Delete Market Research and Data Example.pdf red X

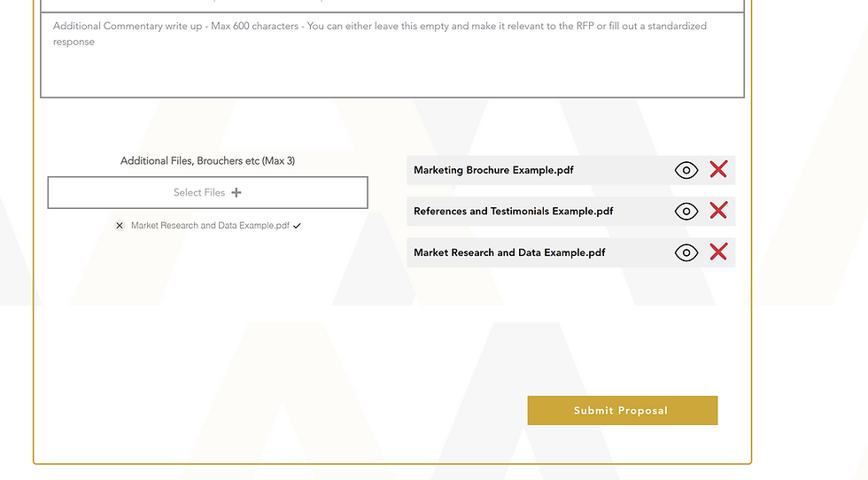[718, 252]
